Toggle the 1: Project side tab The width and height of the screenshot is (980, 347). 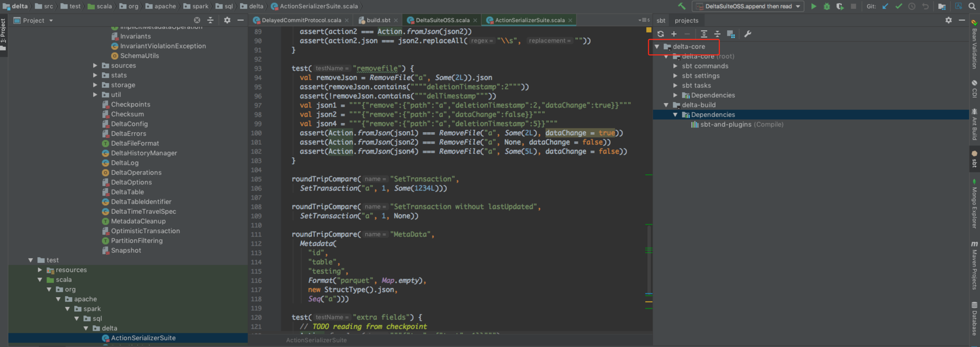[x=3, y=35]
